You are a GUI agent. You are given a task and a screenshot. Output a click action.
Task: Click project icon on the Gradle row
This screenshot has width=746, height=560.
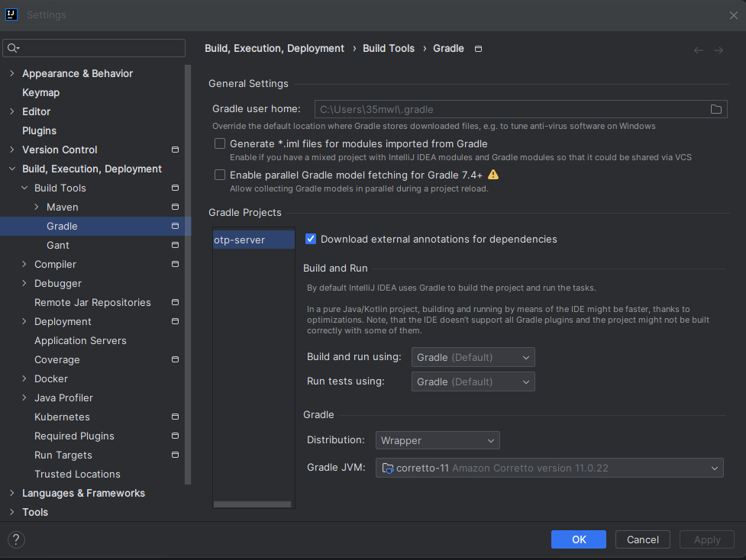[175, 226]
